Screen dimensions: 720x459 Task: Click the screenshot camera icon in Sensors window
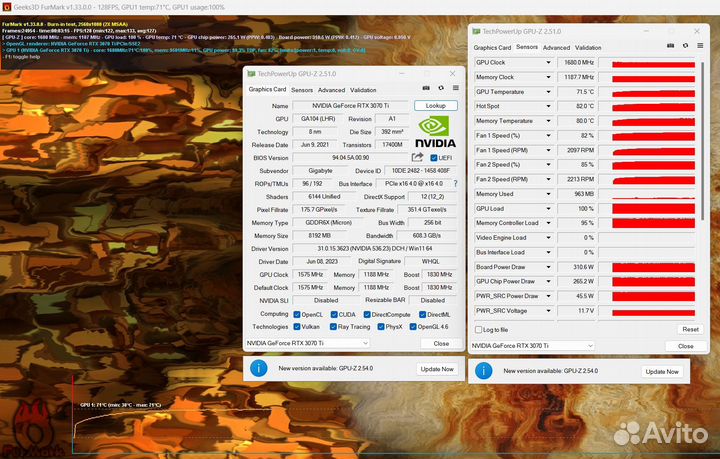point(670,45)
